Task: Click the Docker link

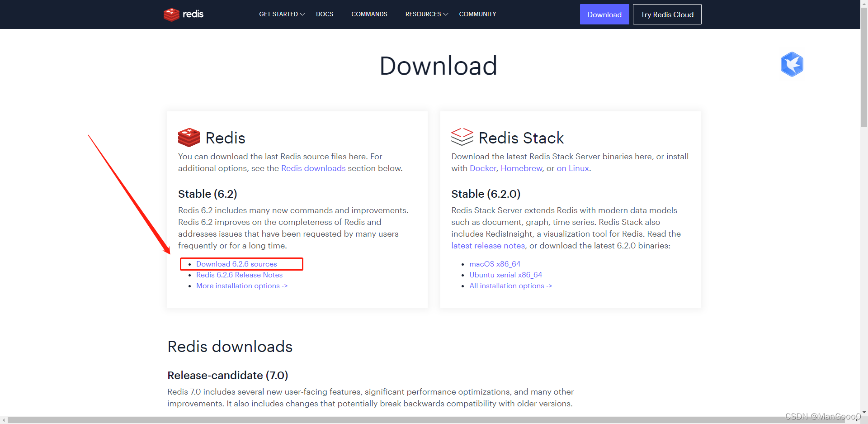Action: click(483, 168)
